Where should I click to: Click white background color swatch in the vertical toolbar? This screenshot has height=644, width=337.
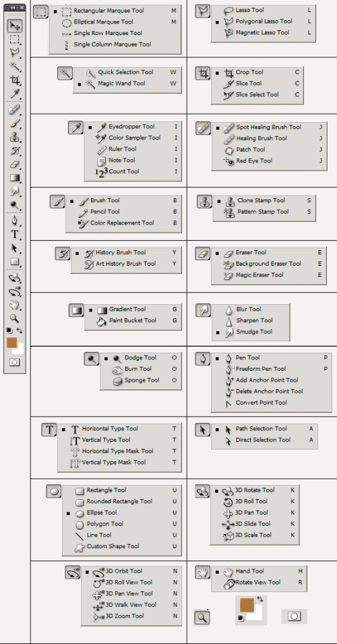coord(20,350)
